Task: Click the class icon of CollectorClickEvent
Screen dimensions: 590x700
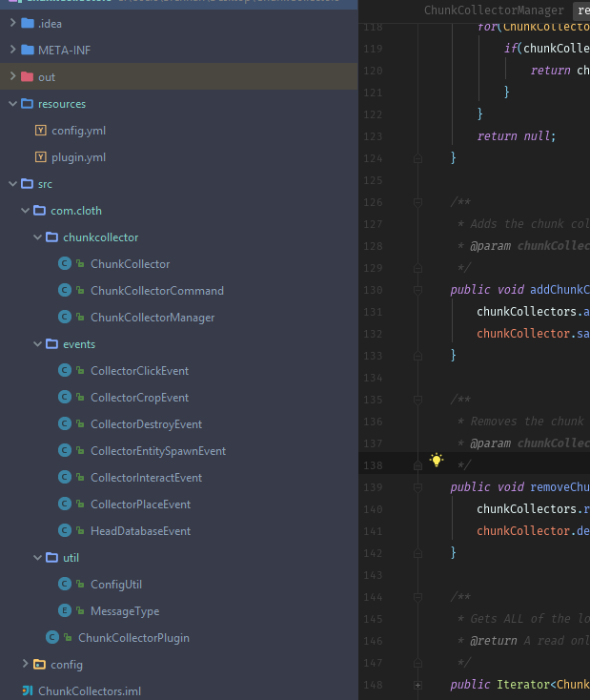Action: (65, 370)
